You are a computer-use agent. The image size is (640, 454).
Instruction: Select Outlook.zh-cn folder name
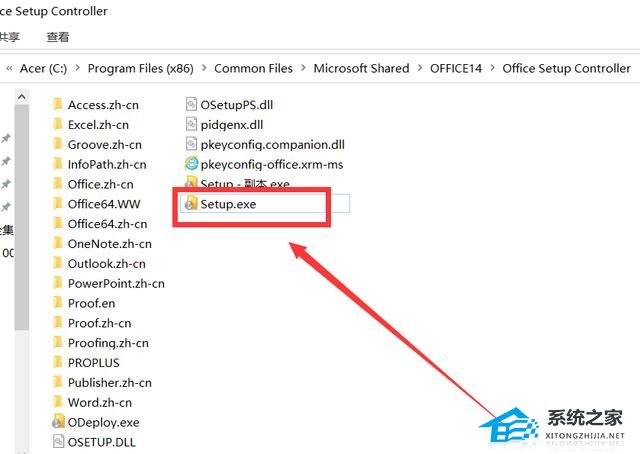[x=107, y=264]
